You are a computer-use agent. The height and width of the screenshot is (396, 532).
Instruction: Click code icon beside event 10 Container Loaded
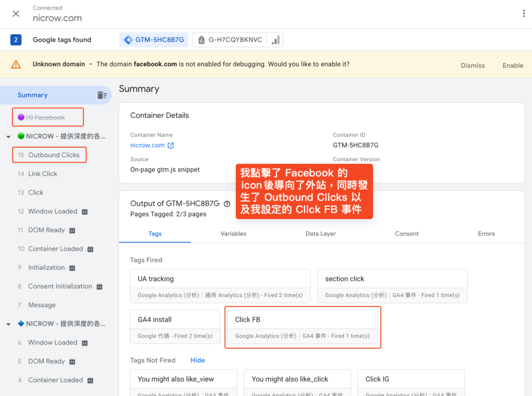90,249
